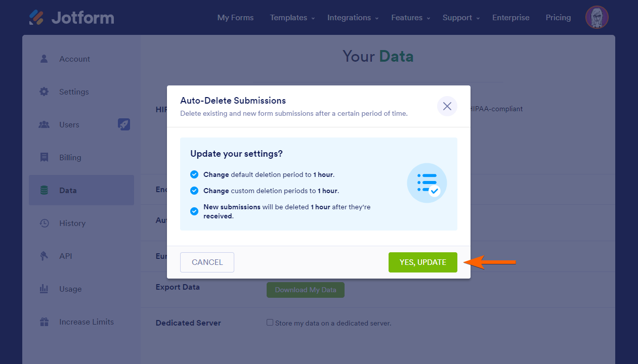638x364 pixels.
Task: Confirm with the Yes, Update button
Action: coord(422,262)
